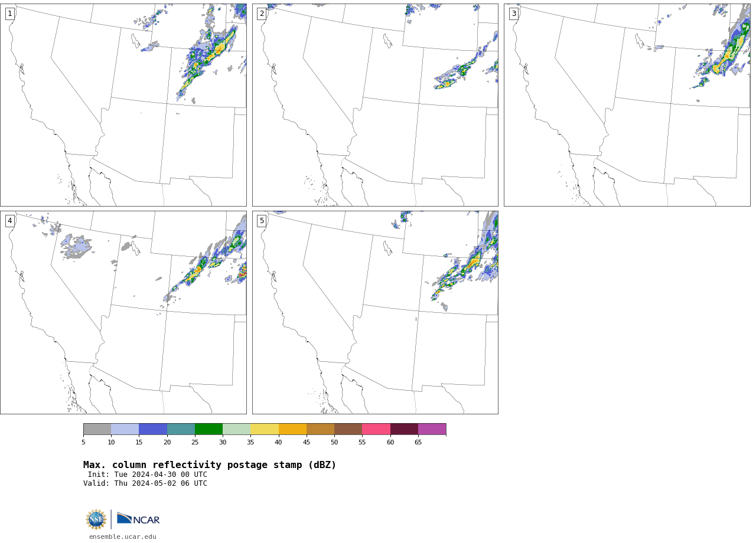Click the NSF logo icon
This screenshot has width=756, height=543.
click(96, 519)
